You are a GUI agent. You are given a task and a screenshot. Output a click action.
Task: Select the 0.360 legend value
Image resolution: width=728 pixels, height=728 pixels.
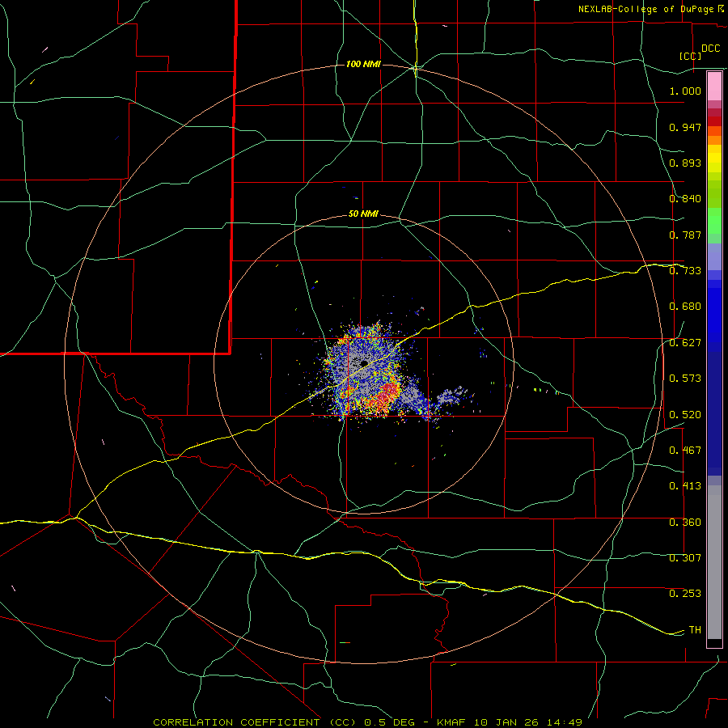click(x=685, y=523)
